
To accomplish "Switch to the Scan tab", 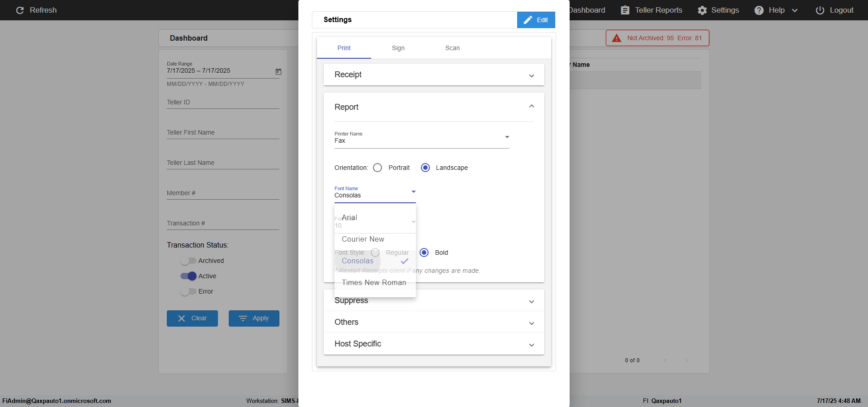I will tap(453, 48).
